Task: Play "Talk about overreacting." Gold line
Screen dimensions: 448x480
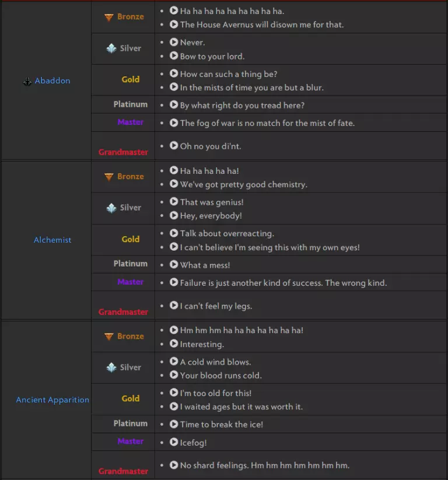Action: pyautogui.click(x=173, y=232)
